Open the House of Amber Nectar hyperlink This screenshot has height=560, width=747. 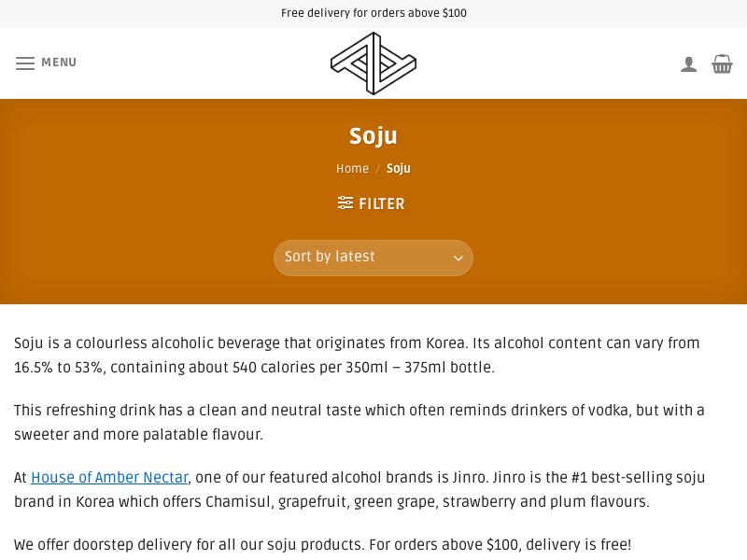tap(109, 477)
